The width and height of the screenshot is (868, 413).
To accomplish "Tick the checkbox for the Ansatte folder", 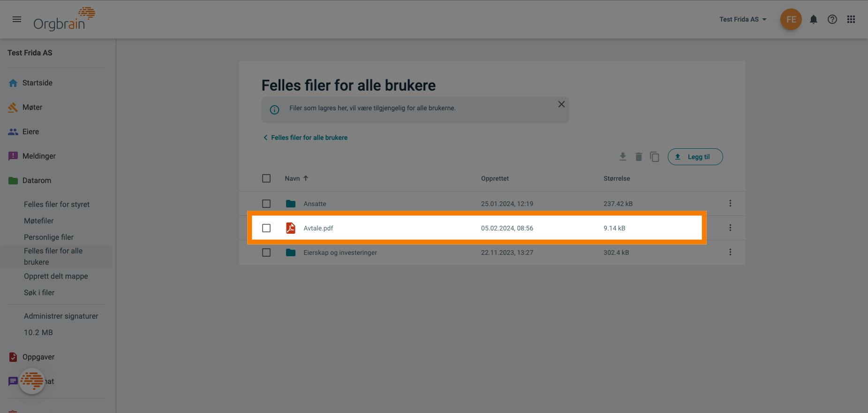I will click(x=266, y=204).
